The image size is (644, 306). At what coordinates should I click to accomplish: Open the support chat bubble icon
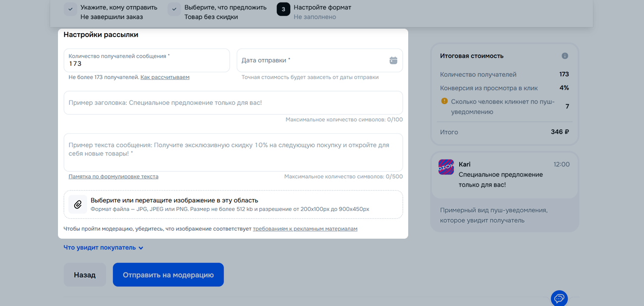[x=559, y=298]
